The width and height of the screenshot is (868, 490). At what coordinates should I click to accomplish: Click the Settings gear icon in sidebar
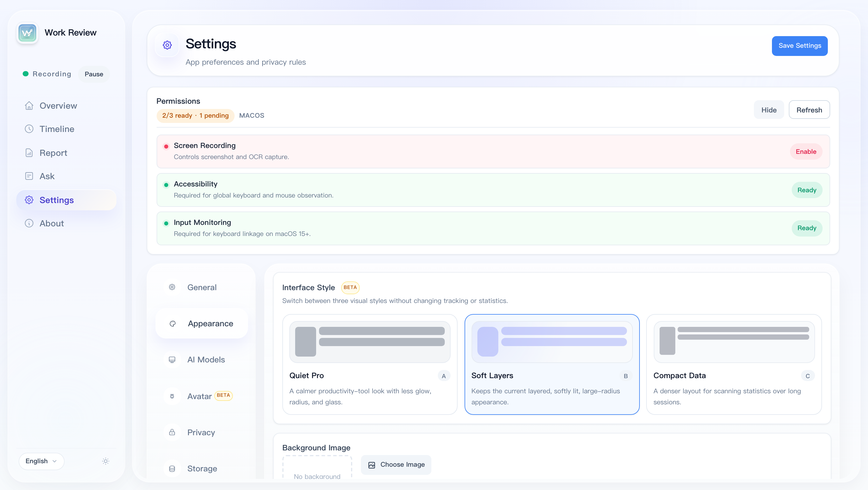pos(29,200)
